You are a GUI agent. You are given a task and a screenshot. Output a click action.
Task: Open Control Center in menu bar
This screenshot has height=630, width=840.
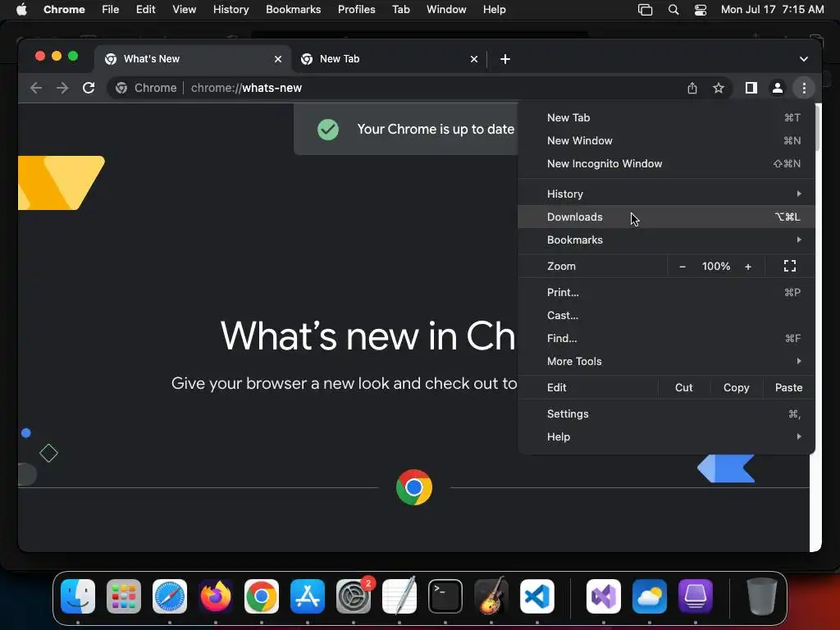click(x=701, y=10)
